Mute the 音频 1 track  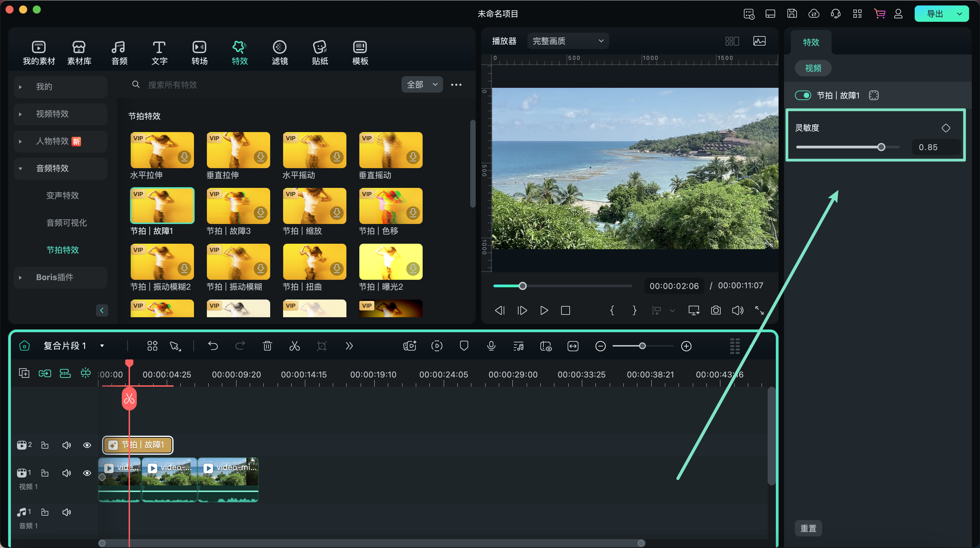[67, 512]
